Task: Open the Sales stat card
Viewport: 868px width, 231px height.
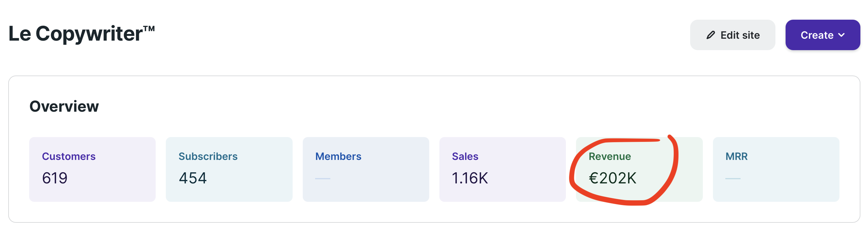Action: click(502, 169)
